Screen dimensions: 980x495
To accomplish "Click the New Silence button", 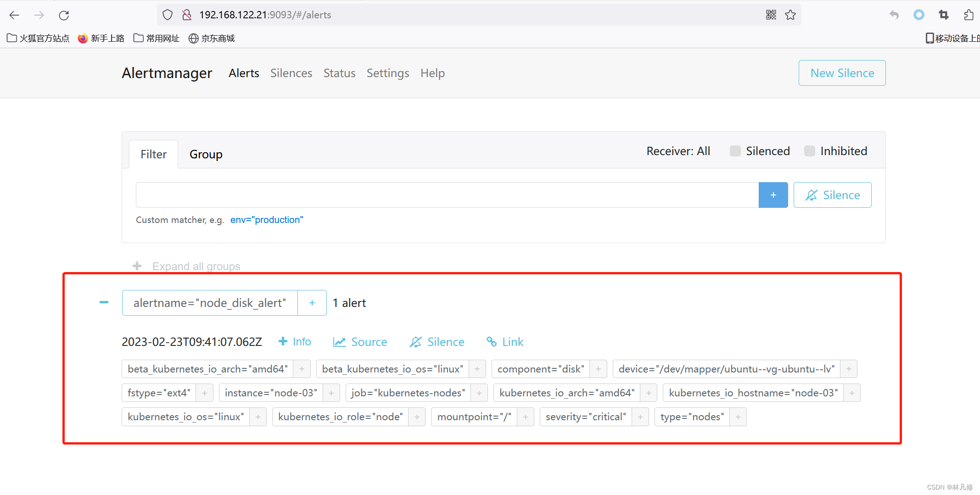I will pos(842,73).
